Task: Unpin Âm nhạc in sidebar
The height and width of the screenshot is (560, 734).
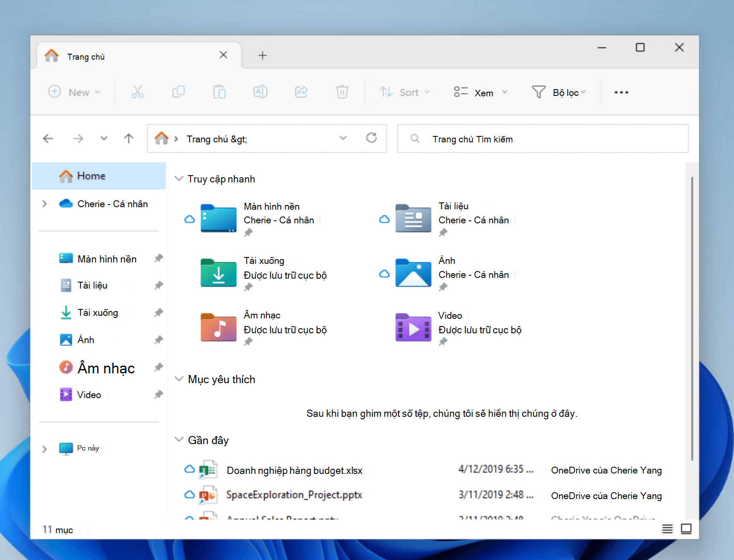Action: click(159, 367)
